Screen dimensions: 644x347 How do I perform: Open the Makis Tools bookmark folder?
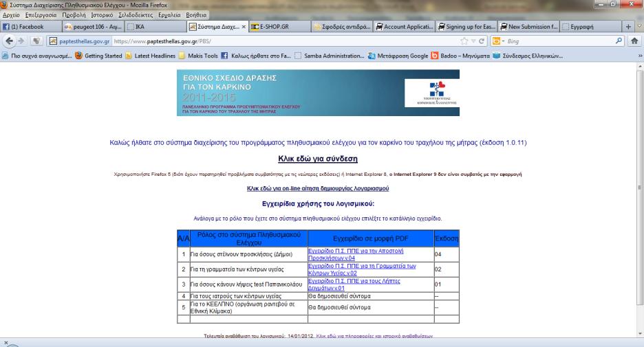198,56
